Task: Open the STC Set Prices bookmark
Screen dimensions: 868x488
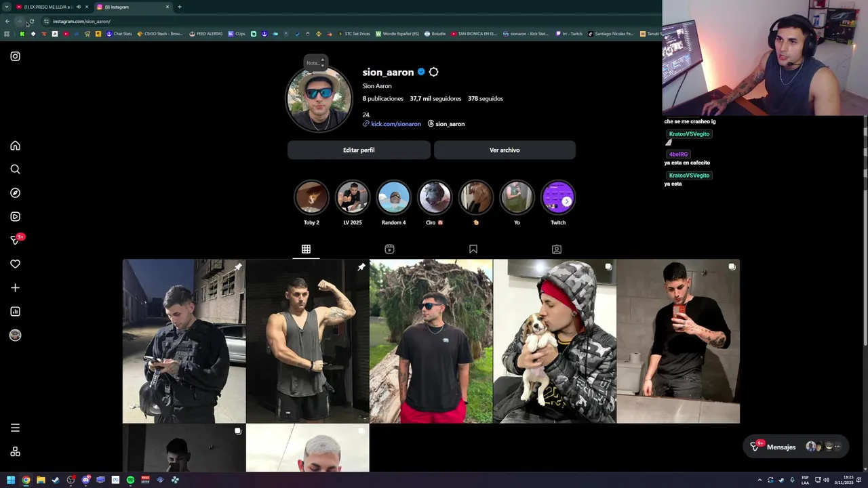Action: pos(353,34)
